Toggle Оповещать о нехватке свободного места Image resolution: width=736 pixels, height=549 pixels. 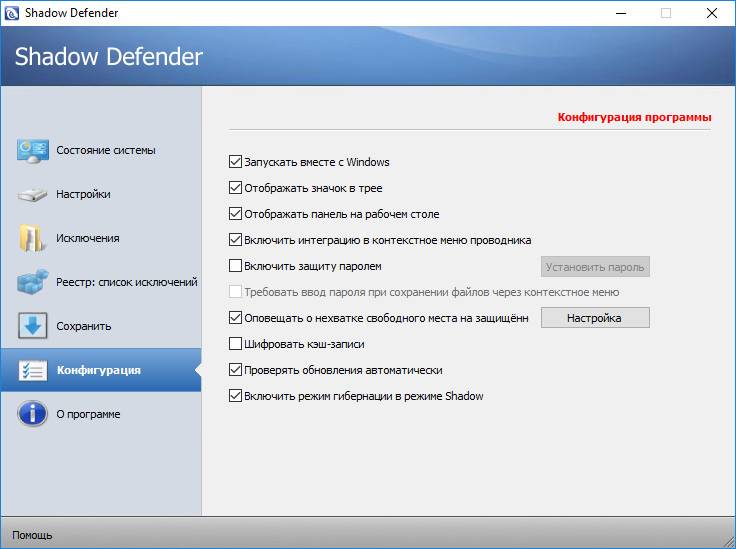(x=235, y=318)
